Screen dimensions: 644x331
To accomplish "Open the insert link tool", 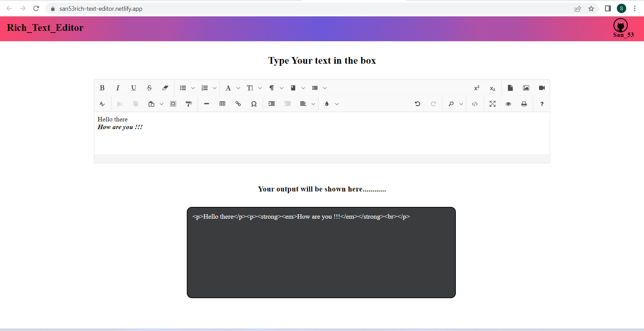I will (238, 104).
